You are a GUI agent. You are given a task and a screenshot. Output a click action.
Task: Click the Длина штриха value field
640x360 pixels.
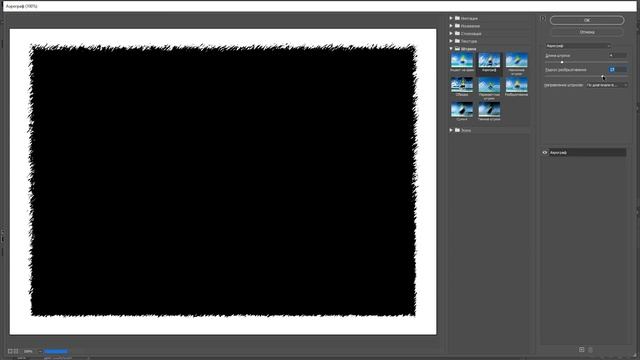coord(618,55)
